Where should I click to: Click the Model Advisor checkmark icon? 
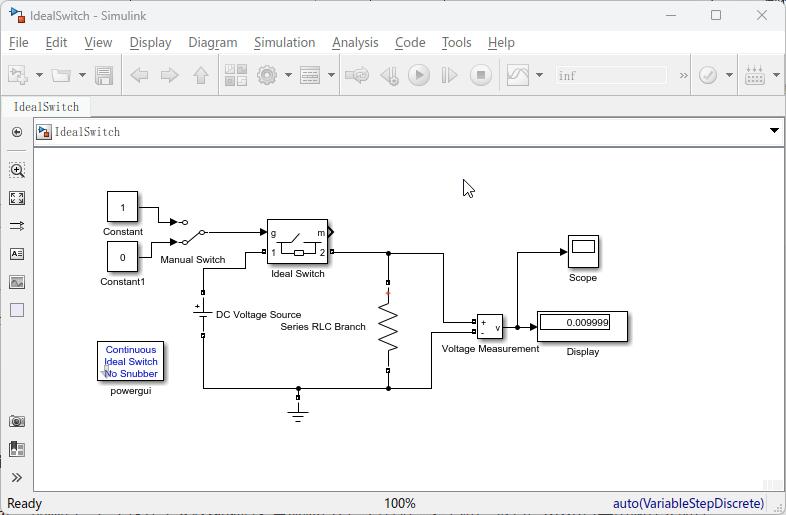(708, 76)
